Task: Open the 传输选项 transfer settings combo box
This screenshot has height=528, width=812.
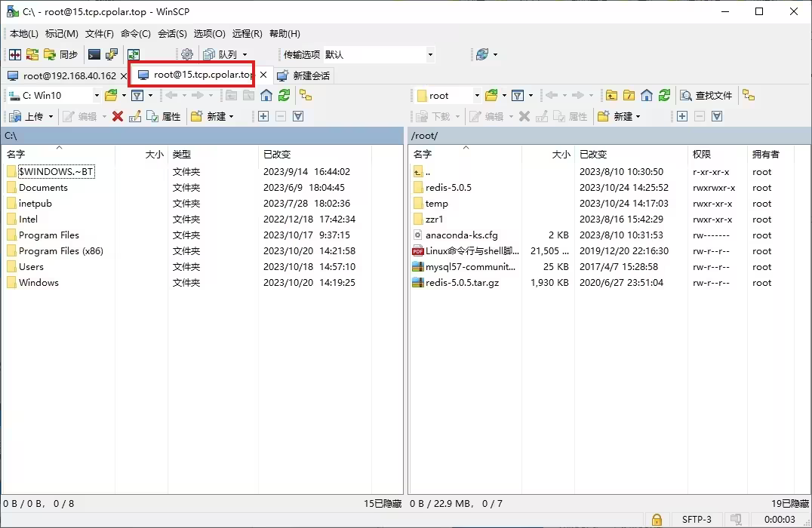Action: point(379,54)
